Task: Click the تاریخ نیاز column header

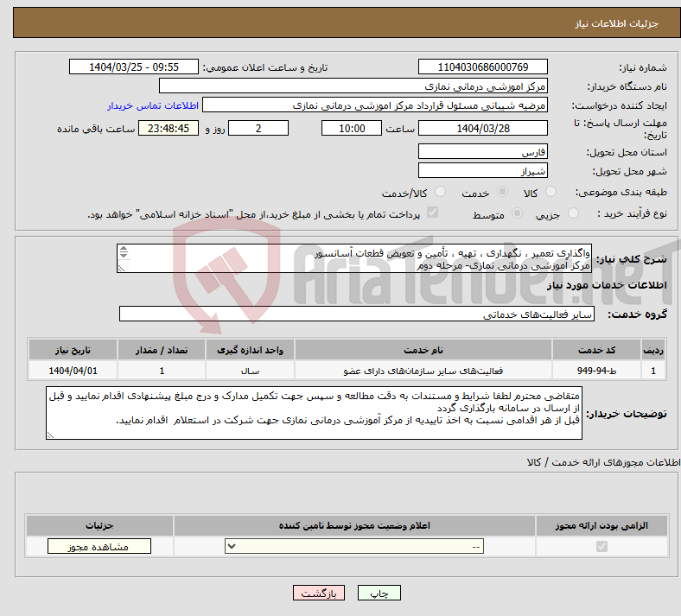Action: coord(73,350)
